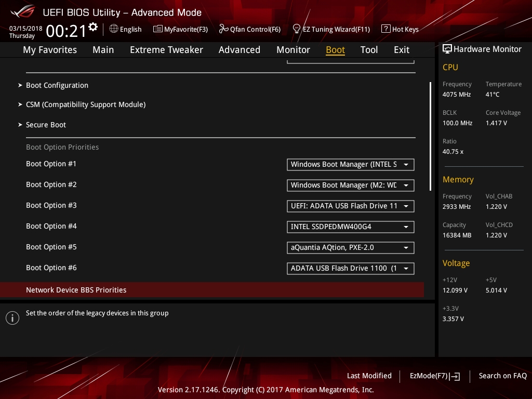
Task: Click +5V value 5.014 V
Action: tap(496, 290)
